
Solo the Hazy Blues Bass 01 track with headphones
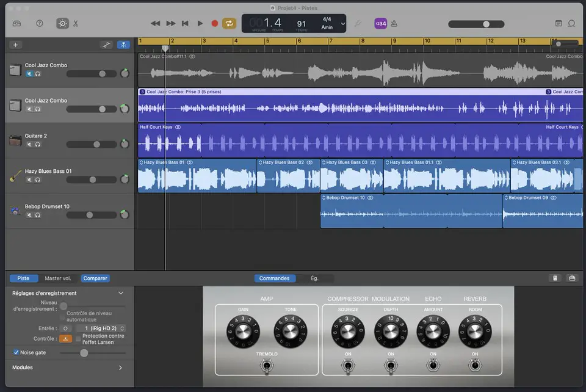pos(38,180)
